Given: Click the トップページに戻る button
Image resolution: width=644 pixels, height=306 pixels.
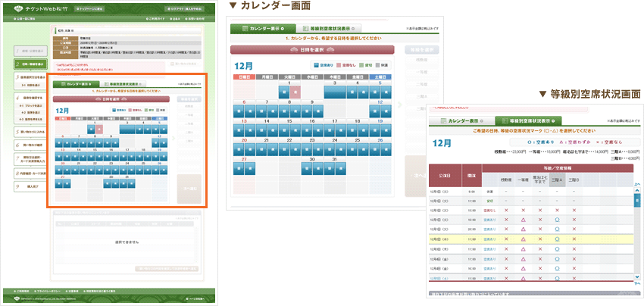Looking at the screenshot, I should click(x=90, y=8).
